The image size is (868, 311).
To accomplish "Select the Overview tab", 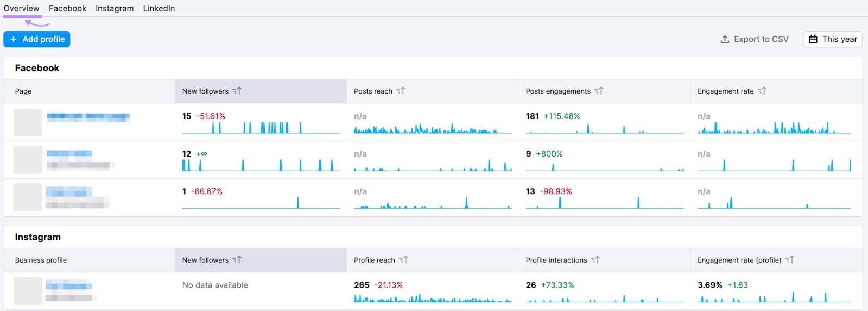I will (22, 8).
